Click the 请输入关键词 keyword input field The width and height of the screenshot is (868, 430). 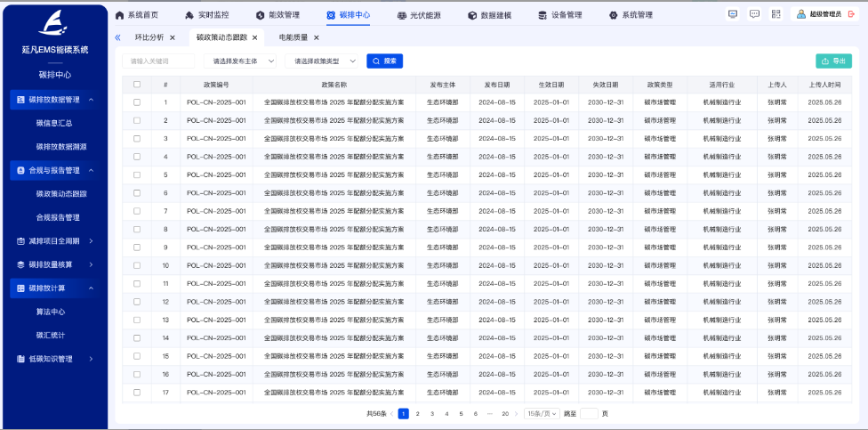(x=158, y=61)
